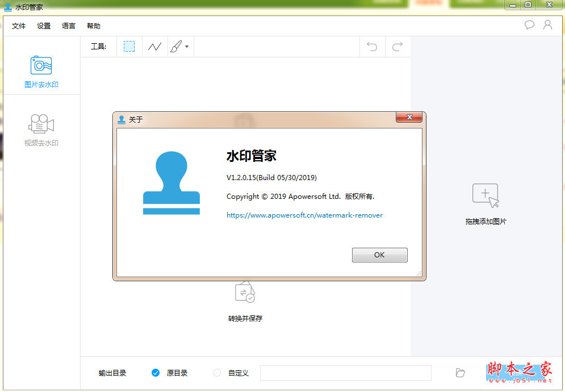Open the 文件 menu
This screenshot has height=392, width=565.
pyautogui.click(x=19, y=26)
